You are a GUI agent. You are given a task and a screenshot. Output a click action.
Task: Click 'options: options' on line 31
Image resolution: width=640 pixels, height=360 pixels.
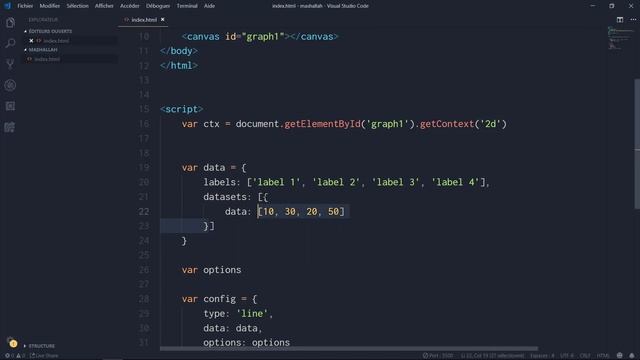click(x=247, y=342)
